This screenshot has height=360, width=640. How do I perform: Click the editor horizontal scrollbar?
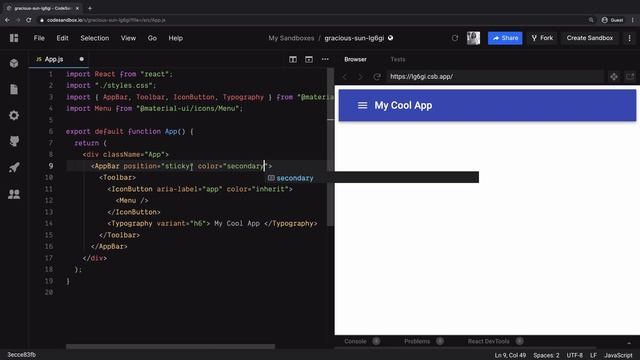(170, 347)
